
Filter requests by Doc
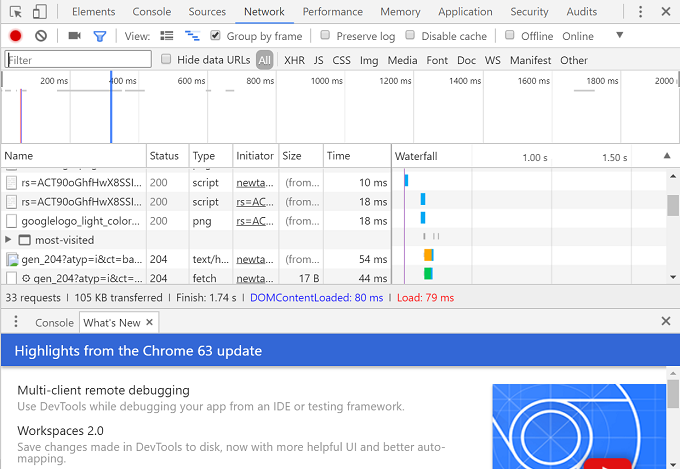[x=466, y=60]
